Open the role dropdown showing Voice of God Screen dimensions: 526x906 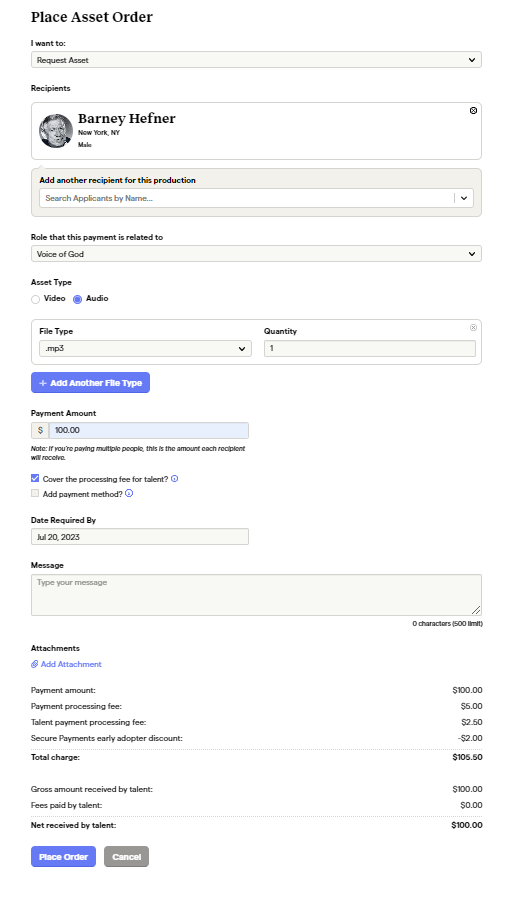(x=256, y=254)
